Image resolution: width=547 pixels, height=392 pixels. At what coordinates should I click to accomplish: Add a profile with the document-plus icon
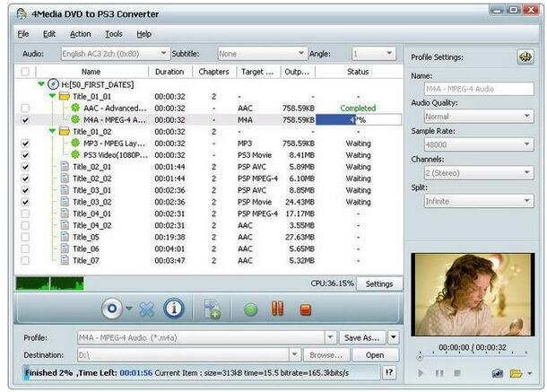coord(213,309)
